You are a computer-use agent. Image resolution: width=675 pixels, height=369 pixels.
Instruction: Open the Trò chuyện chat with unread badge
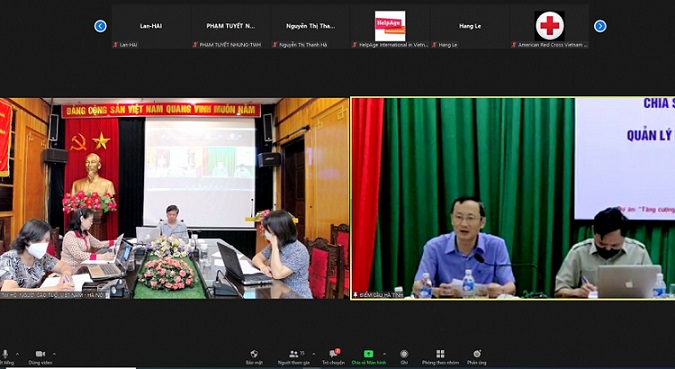click(x=334, y=357)
